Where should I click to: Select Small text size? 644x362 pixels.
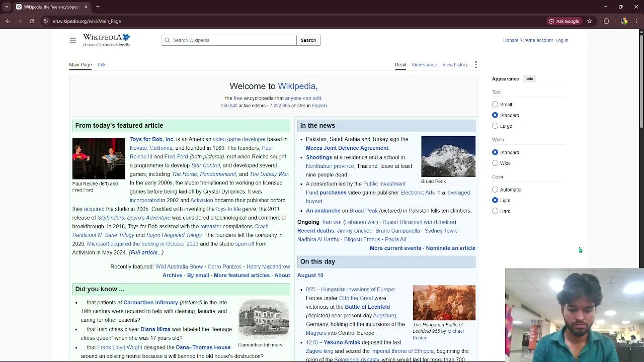pyautogui.click(x=495, y=105)
